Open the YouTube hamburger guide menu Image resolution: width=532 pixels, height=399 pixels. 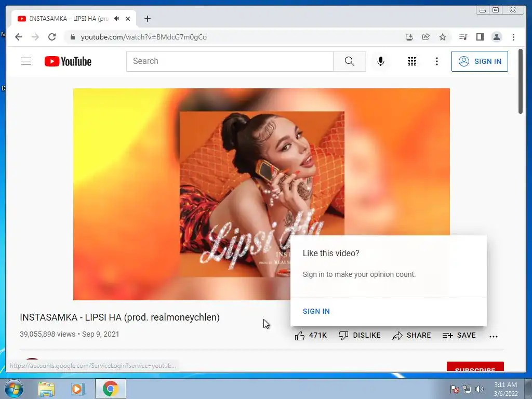(x=26, y=61)
